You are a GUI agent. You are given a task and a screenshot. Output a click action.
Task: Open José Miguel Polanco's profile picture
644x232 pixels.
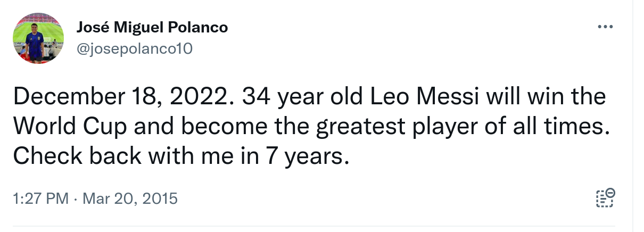coord(38,38)
